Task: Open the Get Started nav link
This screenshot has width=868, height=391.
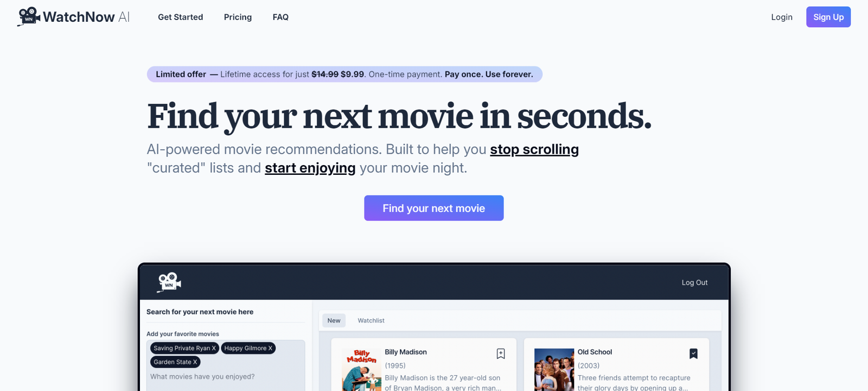Action: [180, 17]
